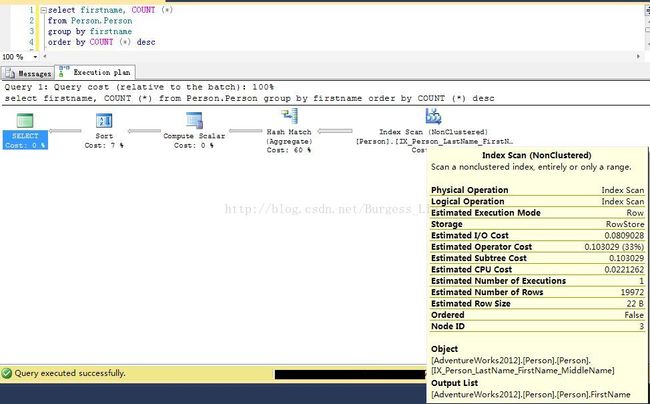Click the Index Scan NonClustered operator icon
Viewport: 650px width, 404px height.
click(433, 116)
